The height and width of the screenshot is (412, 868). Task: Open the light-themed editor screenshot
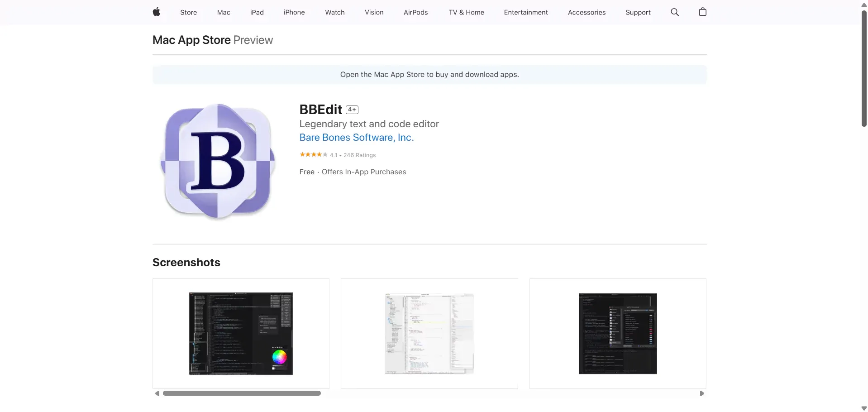[x=429, y=334]
